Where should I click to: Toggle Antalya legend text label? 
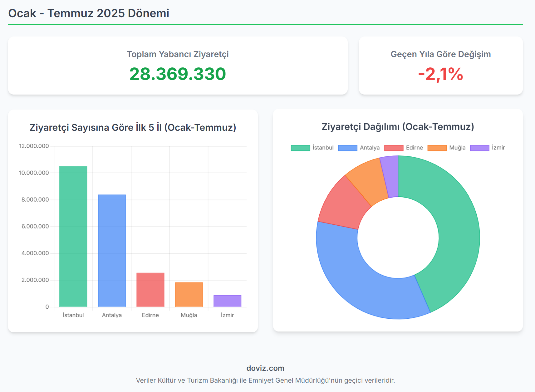click(x=370, y=148)
